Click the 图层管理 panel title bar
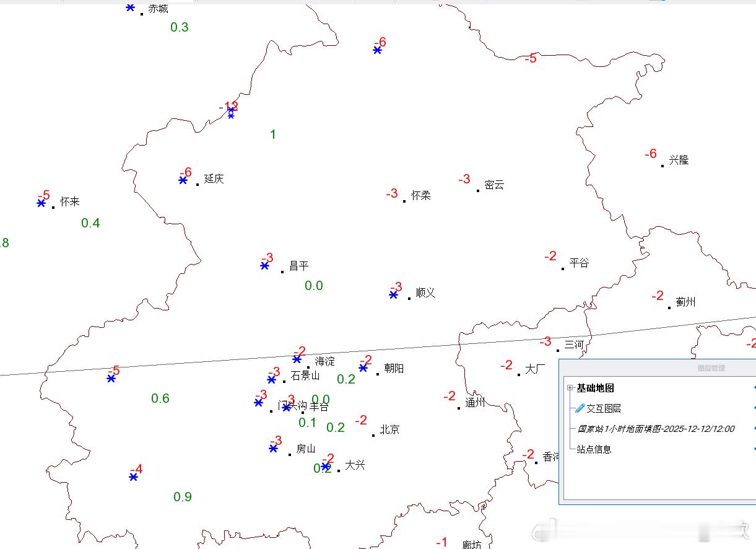Image resolution: width=756 pixels, height=549 pixels. [658, 367]
